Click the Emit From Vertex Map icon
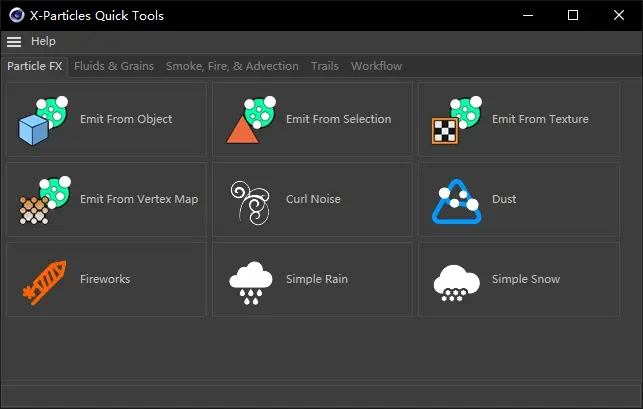 point(43,200)
